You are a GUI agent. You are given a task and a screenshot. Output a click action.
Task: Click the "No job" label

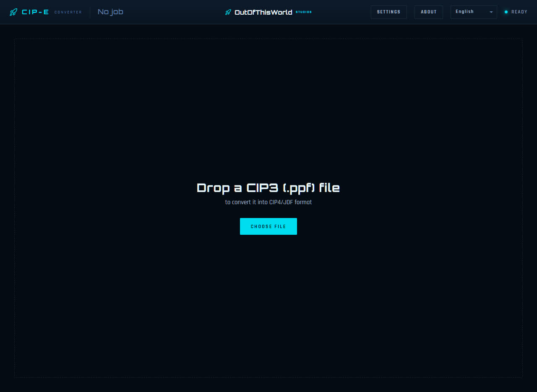tap(110, 12)
